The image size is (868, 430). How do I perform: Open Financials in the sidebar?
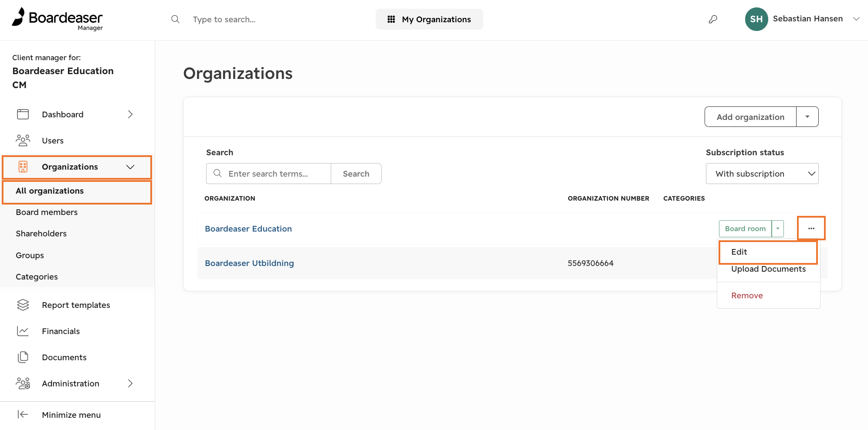pyautogui.click(x=61, y=331)
